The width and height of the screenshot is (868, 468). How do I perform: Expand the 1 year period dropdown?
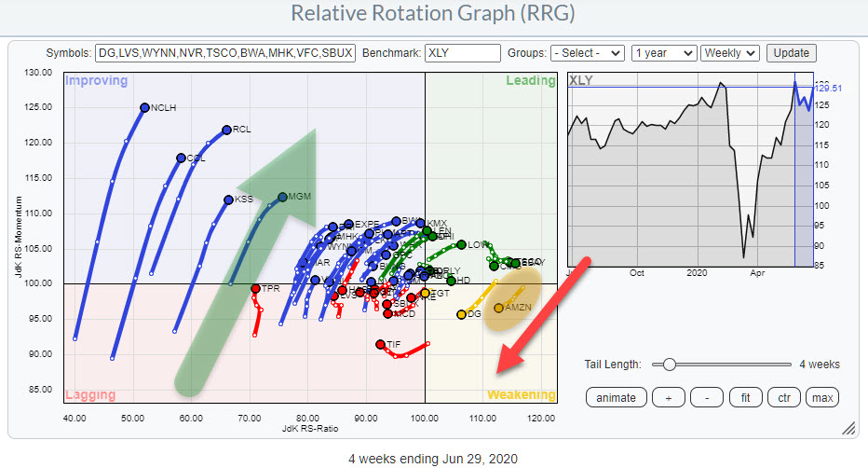tap(663, 53)
